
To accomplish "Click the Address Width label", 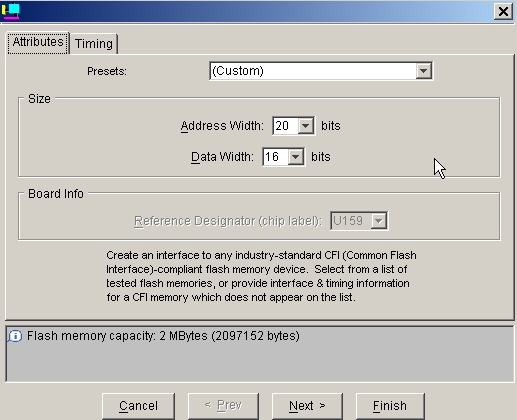I will pyautogui.click(x=222, y=126).
